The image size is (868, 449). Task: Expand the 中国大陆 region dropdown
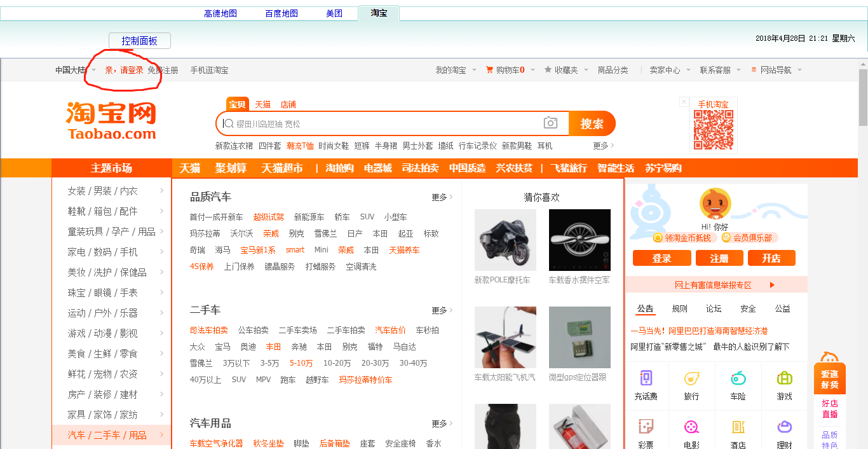93,70
